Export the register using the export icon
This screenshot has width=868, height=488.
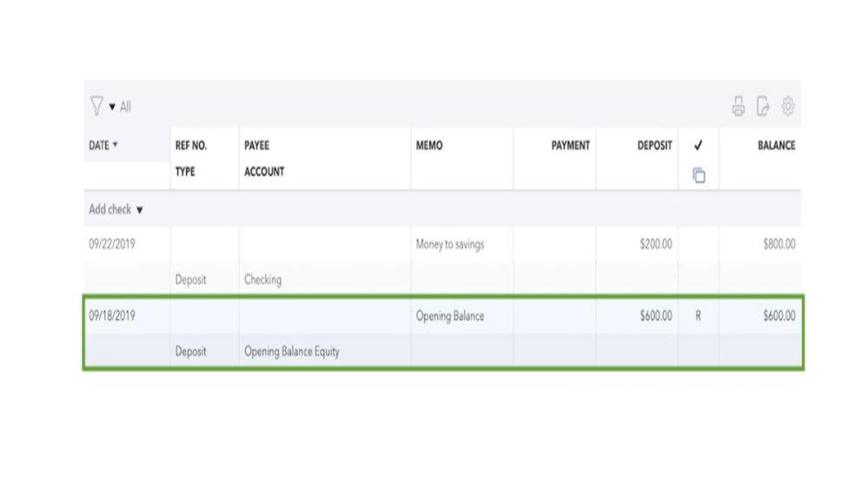tap(763, 107)
